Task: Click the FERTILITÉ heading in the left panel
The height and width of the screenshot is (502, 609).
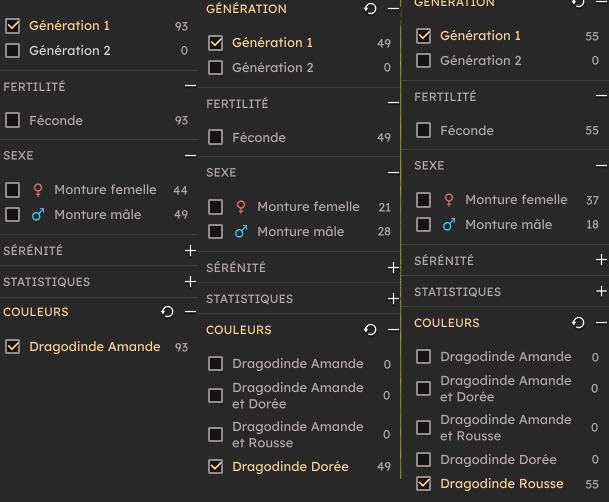Action: click(x=34, y=86)
